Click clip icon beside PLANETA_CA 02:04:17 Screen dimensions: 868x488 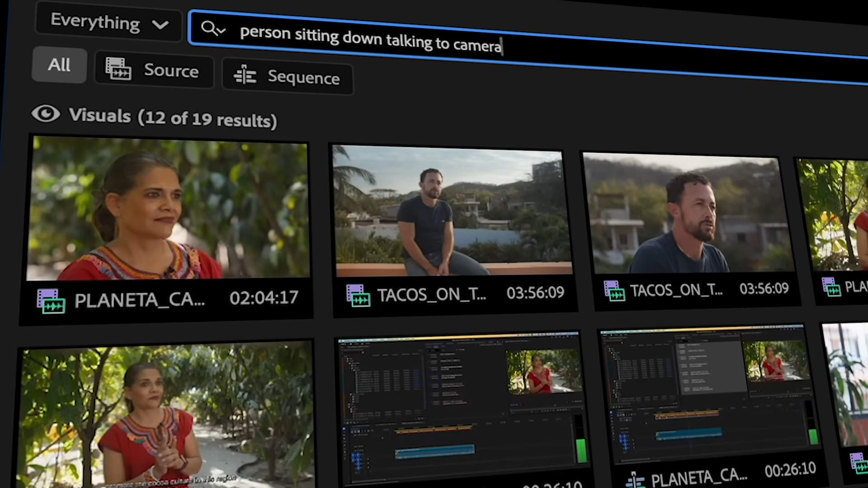tap(51, 301)
